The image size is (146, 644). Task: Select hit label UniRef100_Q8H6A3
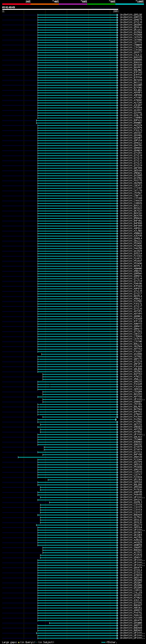(x=131, y=148)
